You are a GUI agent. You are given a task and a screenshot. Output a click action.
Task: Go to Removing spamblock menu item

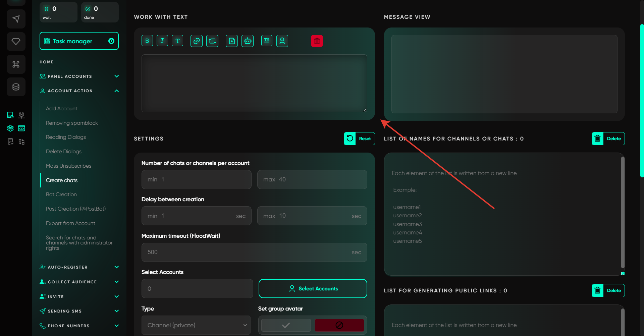tap(72, 123)
